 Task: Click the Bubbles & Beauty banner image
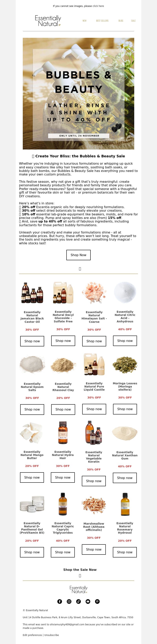point(78,93)
